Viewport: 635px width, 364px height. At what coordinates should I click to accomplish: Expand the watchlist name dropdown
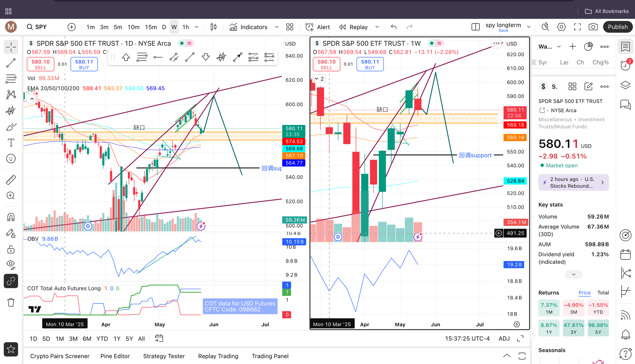(x=559, y=47)
